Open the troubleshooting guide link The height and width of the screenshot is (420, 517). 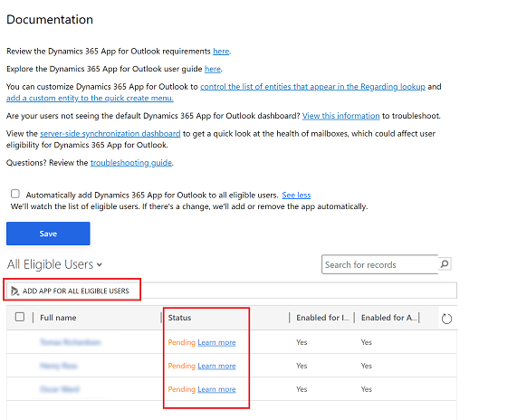pyautogui.click(x=131, y=163)
